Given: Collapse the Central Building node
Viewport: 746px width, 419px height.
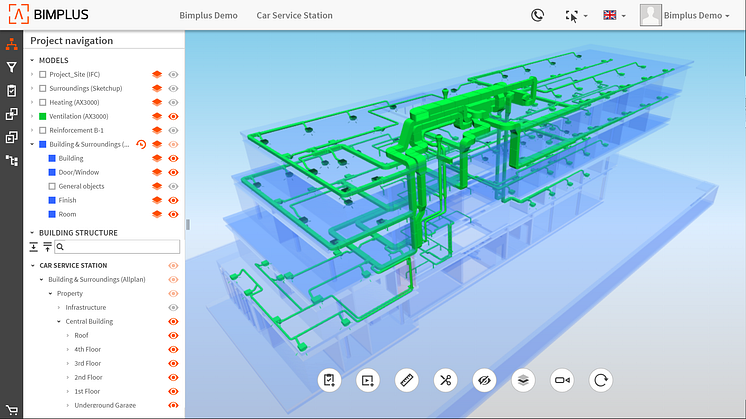Looking at the screenshot, I should tap(58, 321).
